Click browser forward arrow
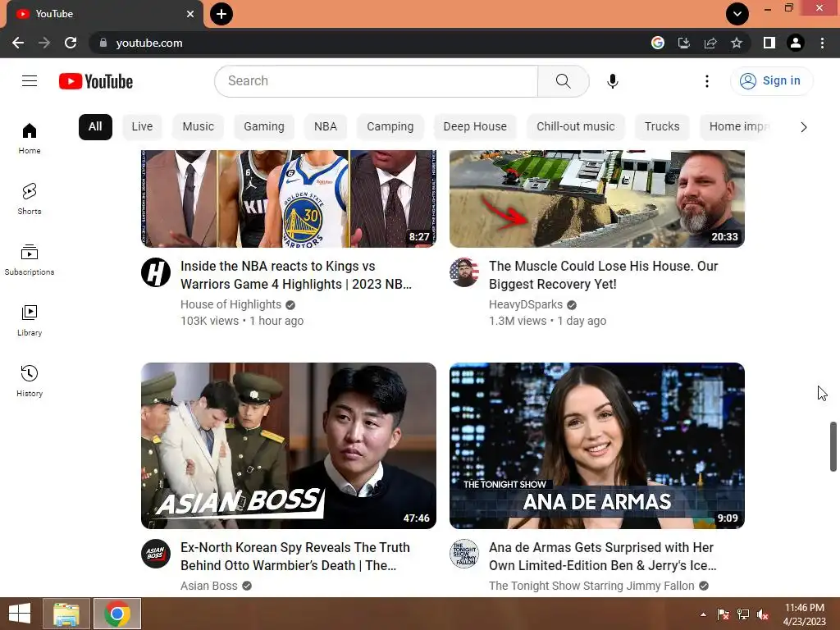Screen dimensions: 840x630 (44, 43)
